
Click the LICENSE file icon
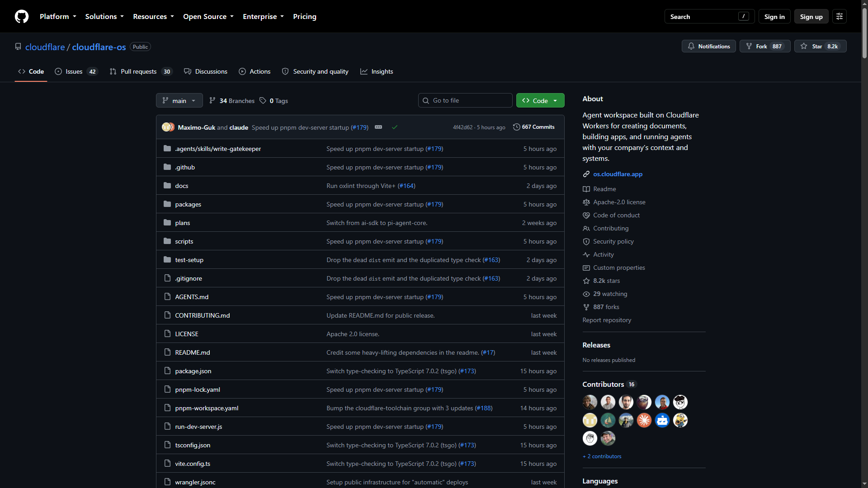[x=167, y=334]
